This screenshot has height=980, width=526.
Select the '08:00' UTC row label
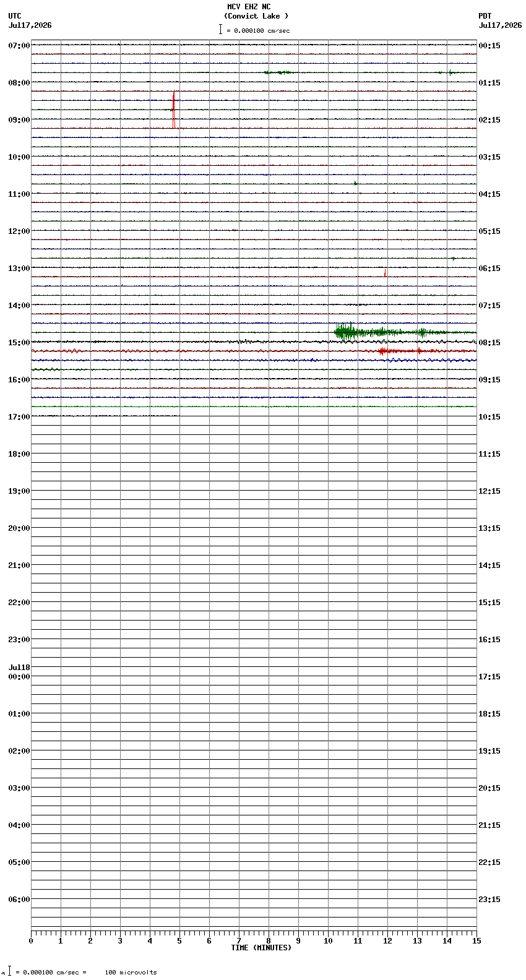point(19,83)
